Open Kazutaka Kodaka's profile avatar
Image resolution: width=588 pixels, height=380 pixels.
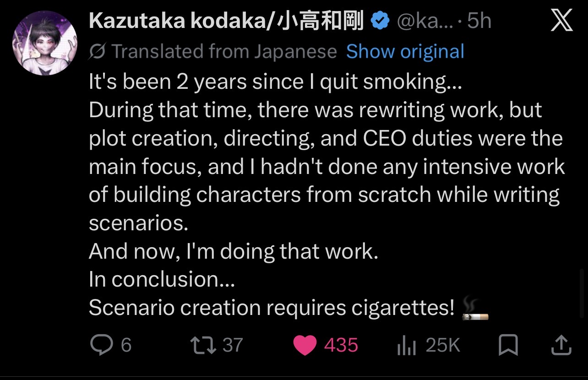click(x=45, y=43)
